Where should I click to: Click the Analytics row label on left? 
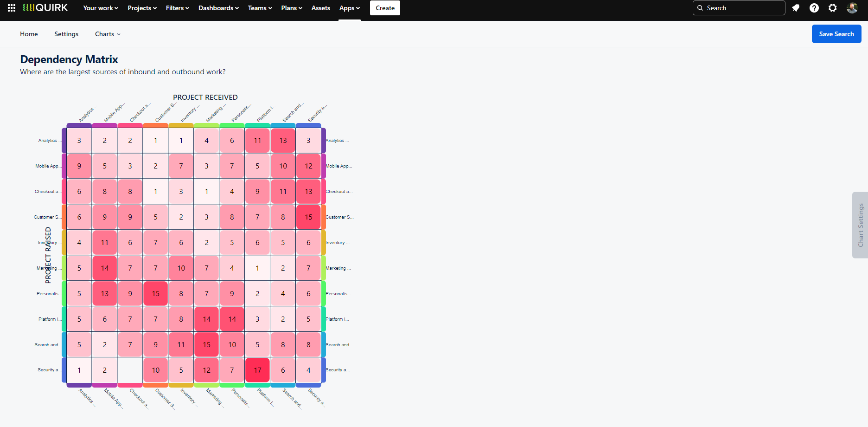point(49,140)
